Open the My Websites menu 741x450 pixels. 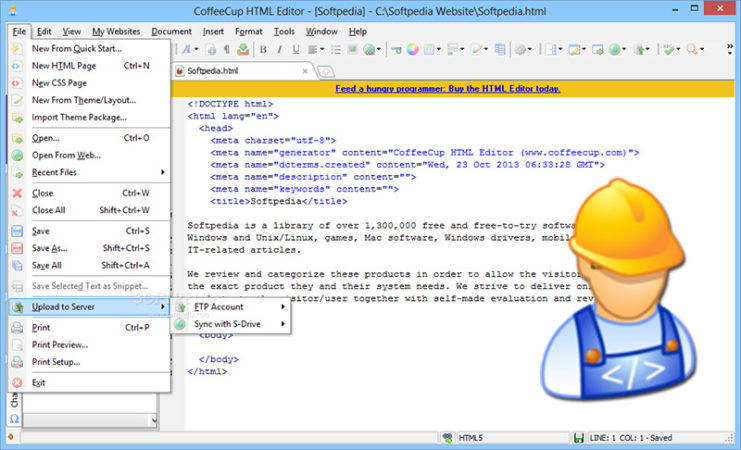(117, 31)
